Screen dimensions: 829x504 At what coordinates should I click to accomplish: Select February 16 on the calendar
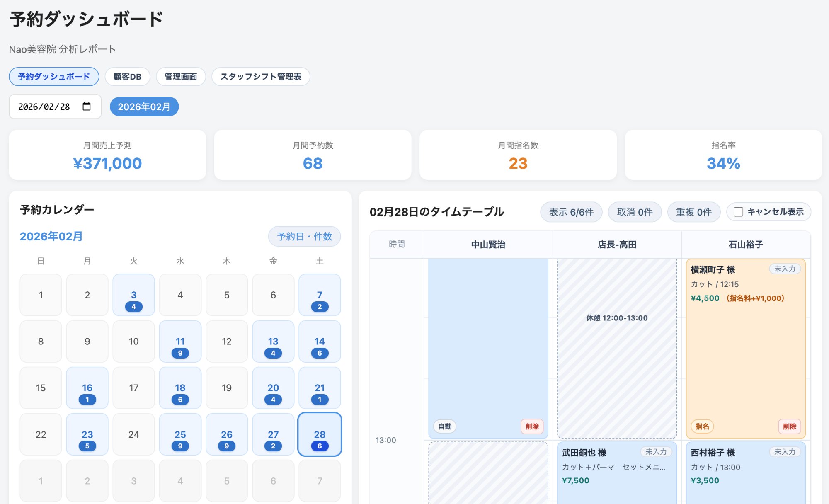pos(87,388)
